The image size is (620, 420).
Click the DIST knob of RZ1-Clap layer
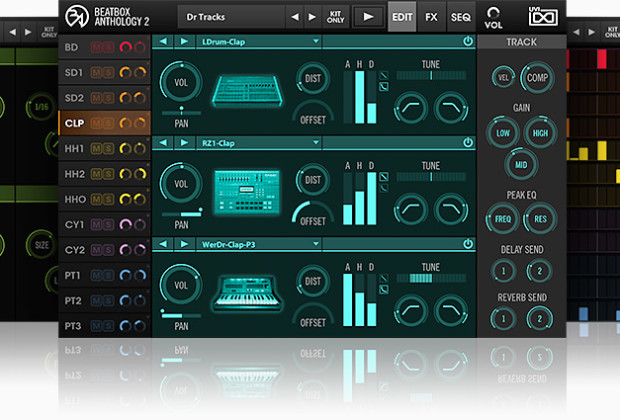coord(312,180)
